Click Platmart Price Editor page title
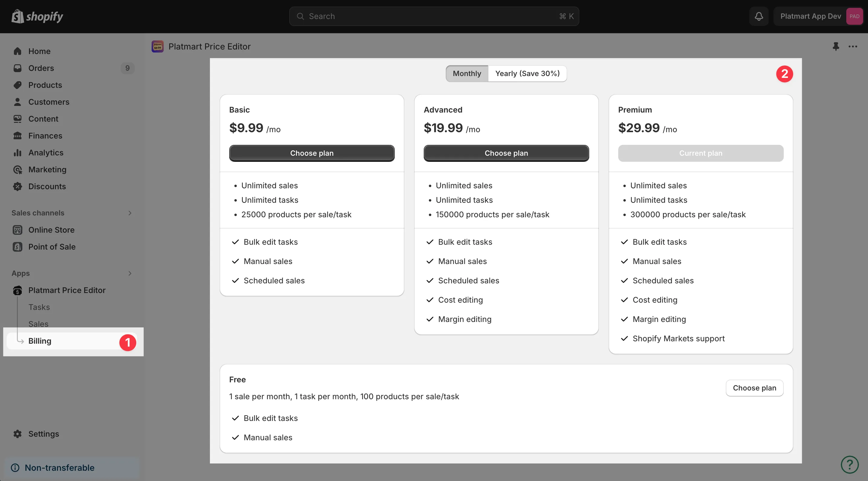868x481 pixels. (209, 46)
